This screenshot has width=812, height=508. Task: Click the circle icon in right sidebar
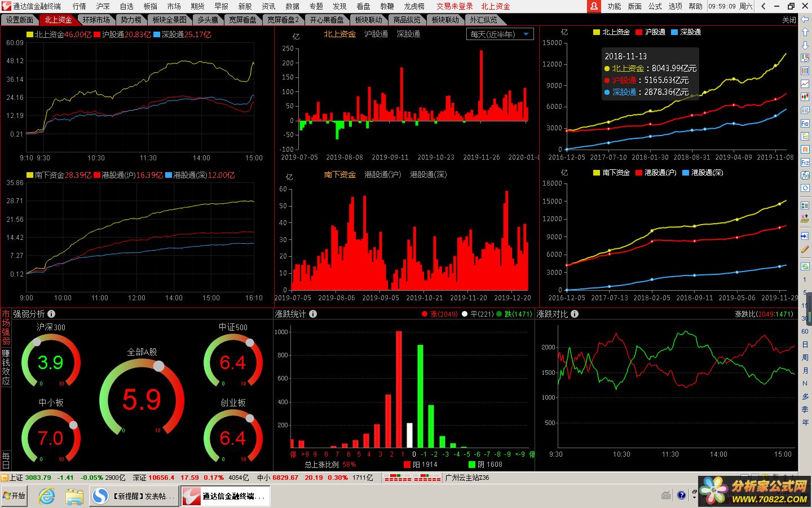(805, 188)
